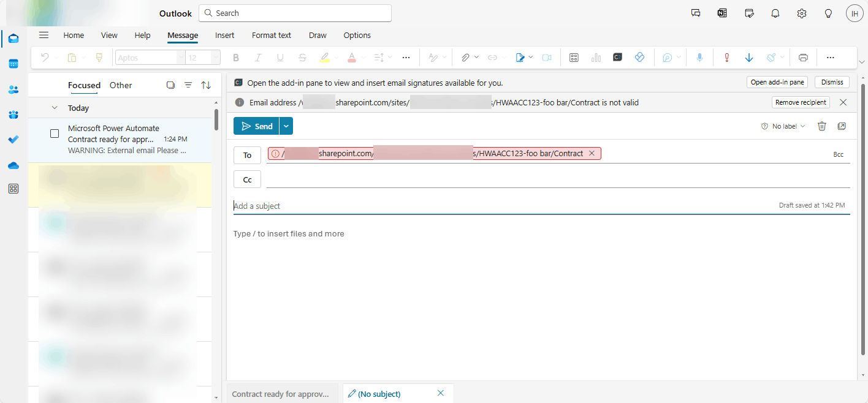Screen dimensions: 868x403
Task: Pick font color red swatch
Action: [x=351, y=58]
